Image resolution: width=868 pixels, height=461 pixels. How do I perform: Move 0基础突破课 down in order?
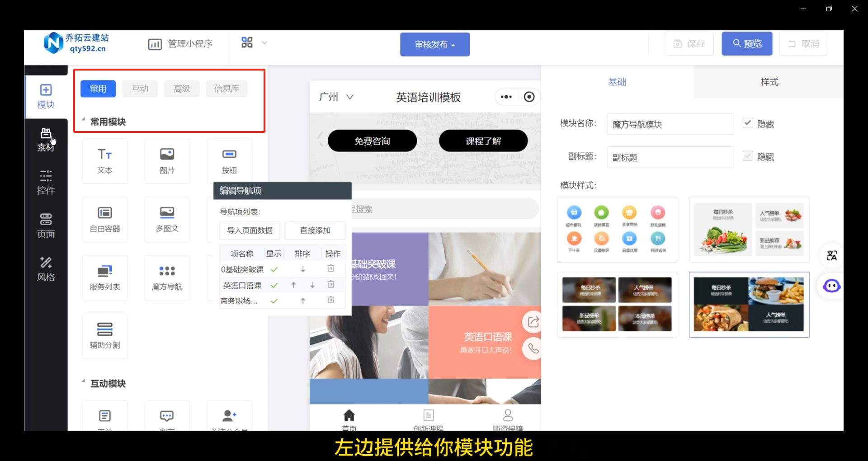(x=303, y=269)
